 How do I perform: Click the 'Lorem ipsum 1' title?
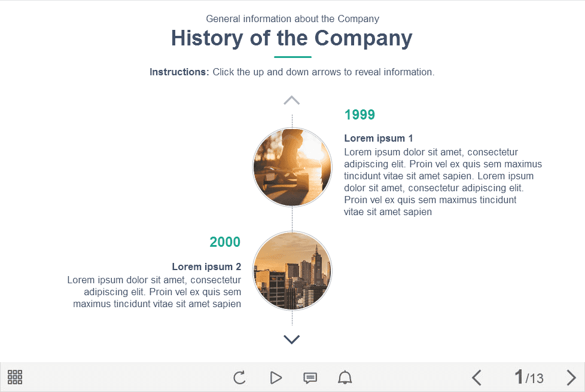379,139
